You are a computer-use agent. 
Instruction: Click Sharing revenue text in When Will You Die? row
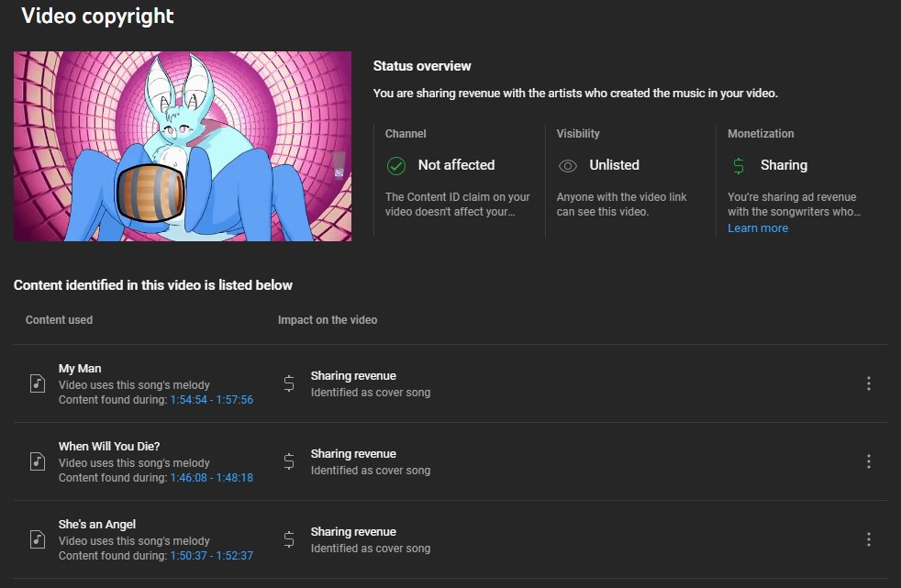coord(353,454)
